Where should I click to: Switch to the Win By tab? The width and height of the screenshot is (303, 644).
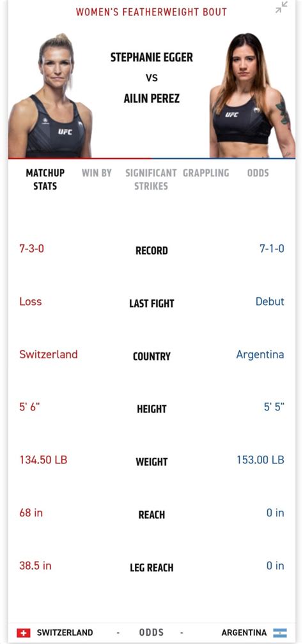(97, 173)
